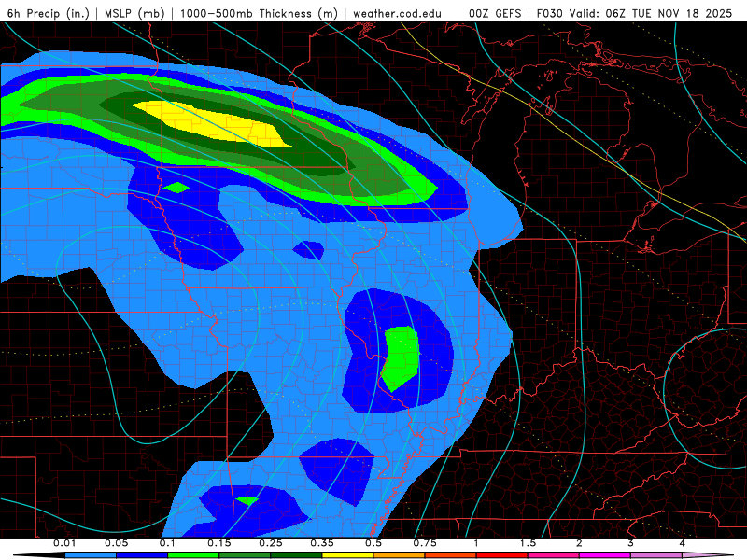Click the legend value label 3
Image resolution: width=747 pixels, height=560 pixels.
(631, 543)
